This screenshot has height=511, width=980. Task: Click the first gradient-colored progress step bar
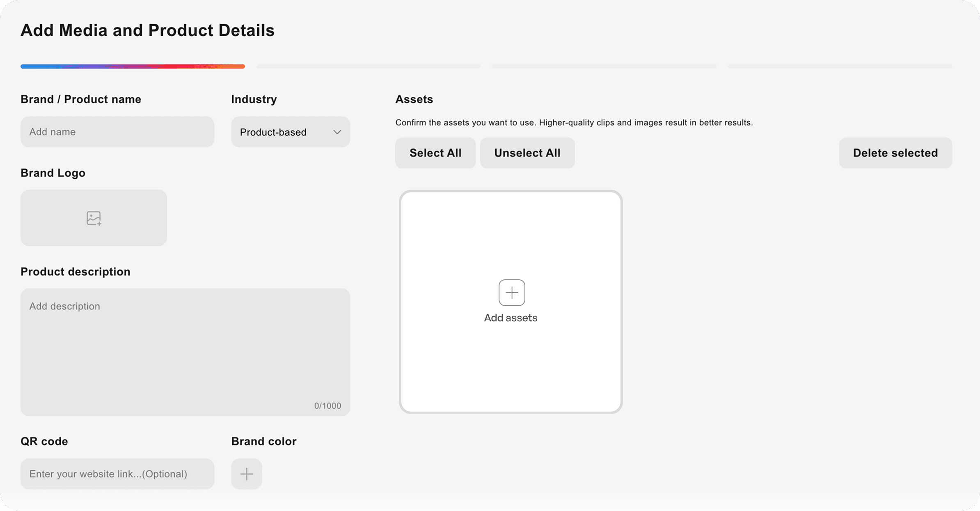(x=133, y=66)
